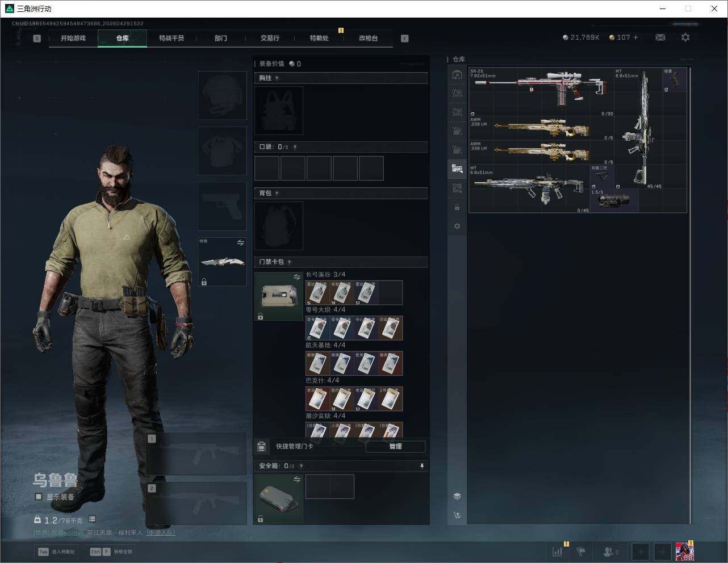Open the settings gear in top bar

[685, 37]
